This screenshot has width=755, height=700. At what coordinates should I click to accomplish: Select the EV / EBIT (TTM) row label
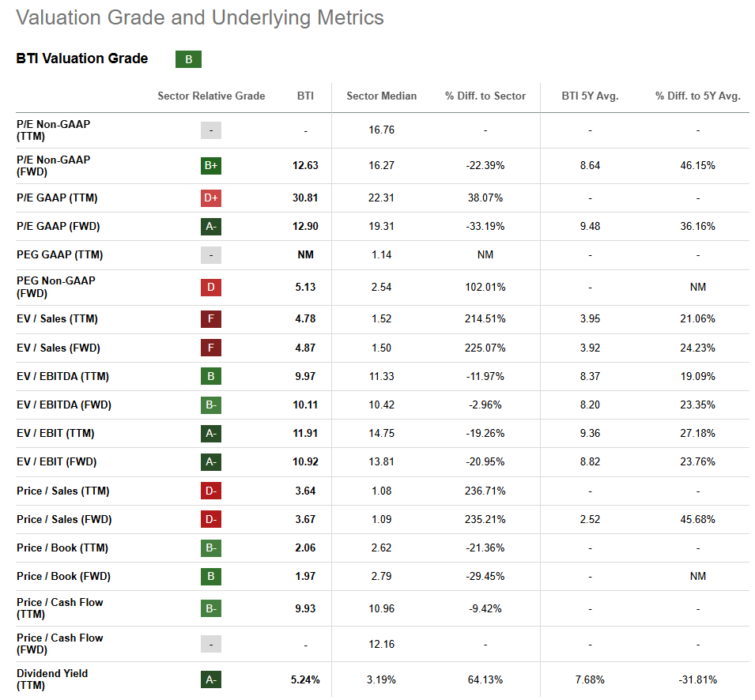click(55, 433)
